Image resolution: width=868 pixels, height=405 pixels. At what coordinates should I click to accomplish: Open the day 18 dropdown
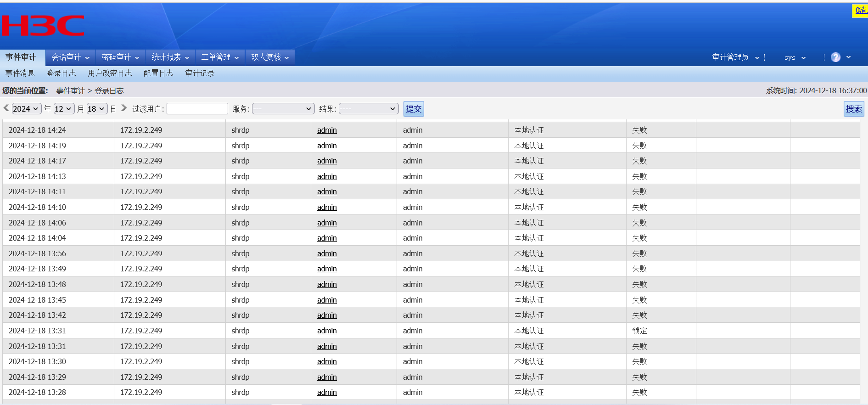pyautogui.click(x=97, y=109)
